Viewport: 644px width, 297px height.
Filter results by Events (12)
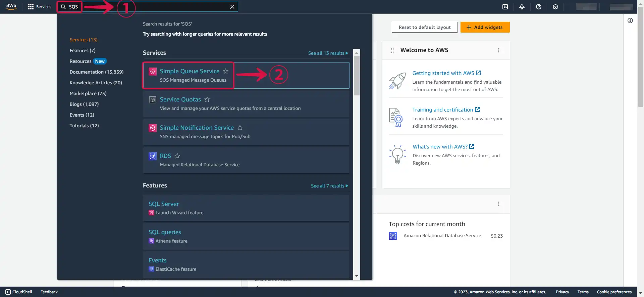point(82,115)
